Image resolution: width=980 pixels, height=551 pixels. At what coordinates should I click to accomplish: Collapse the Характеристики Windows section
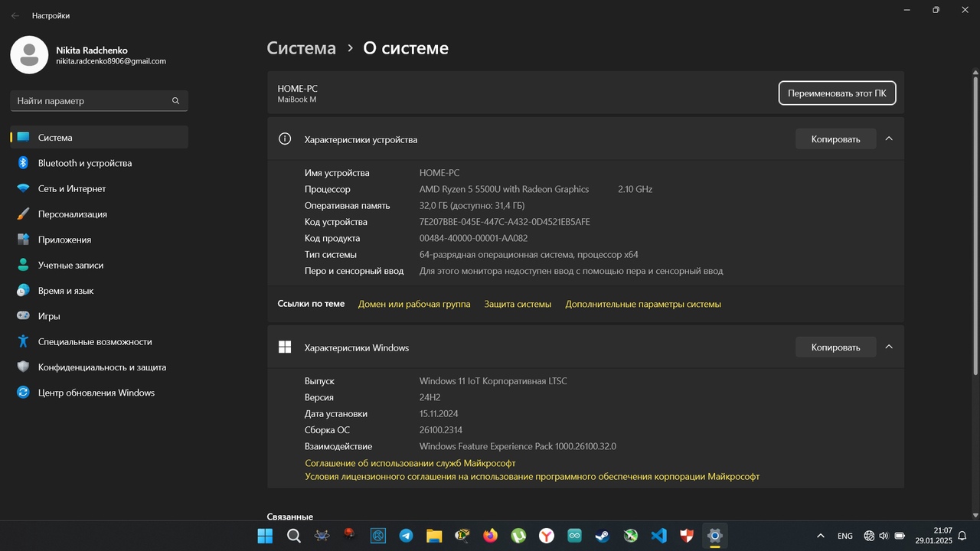click(x=889, y=347)
